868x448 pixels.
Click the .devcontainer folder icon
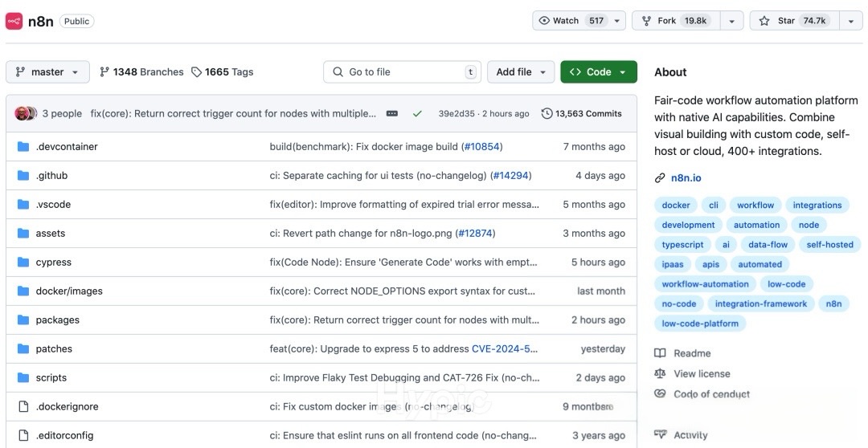[x=23, y=147]
